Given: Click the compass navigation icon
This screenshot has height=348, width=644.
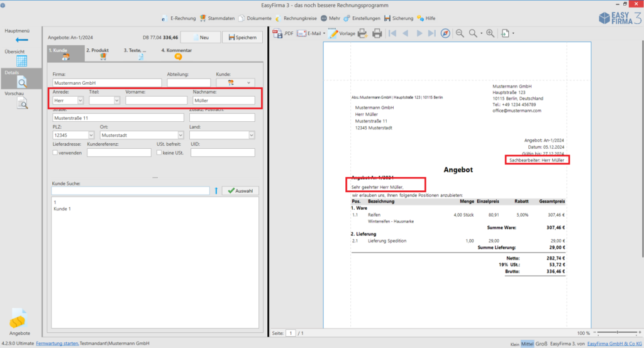Looking at the screenshot, I should pyautogui.click(x=445, y=33).
